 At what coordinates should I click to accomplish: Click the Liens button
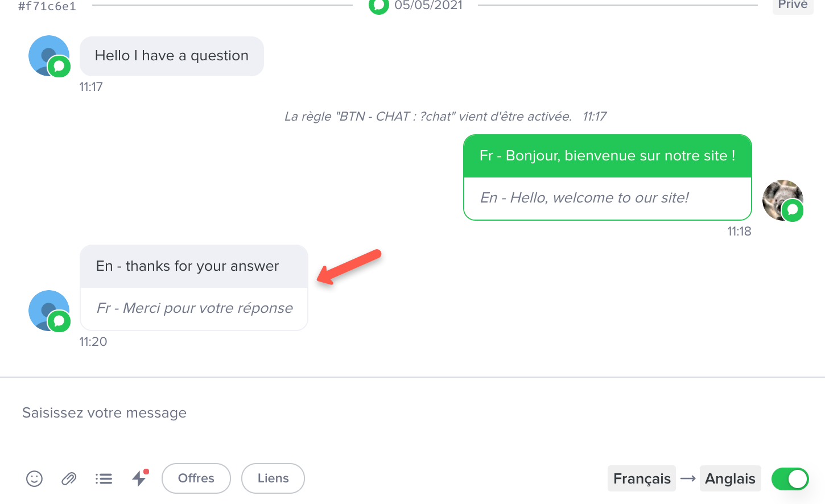click(x=273, y=478)
